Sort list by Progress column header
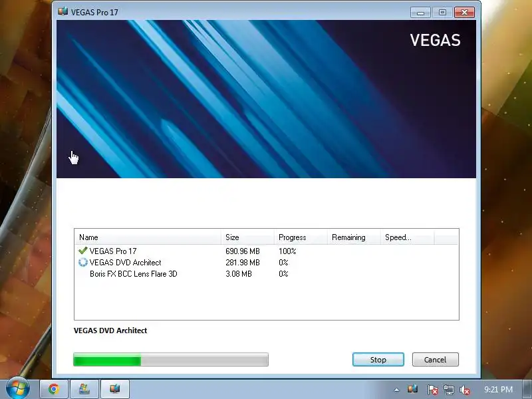This screenshot has width=532, height=399. (x=301, y=237)
